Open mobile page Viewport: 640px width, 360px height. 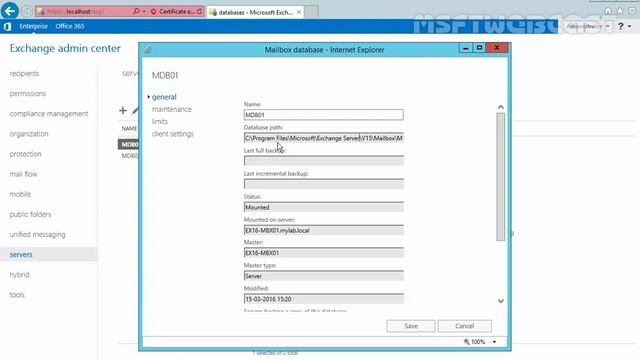(20, 194)
